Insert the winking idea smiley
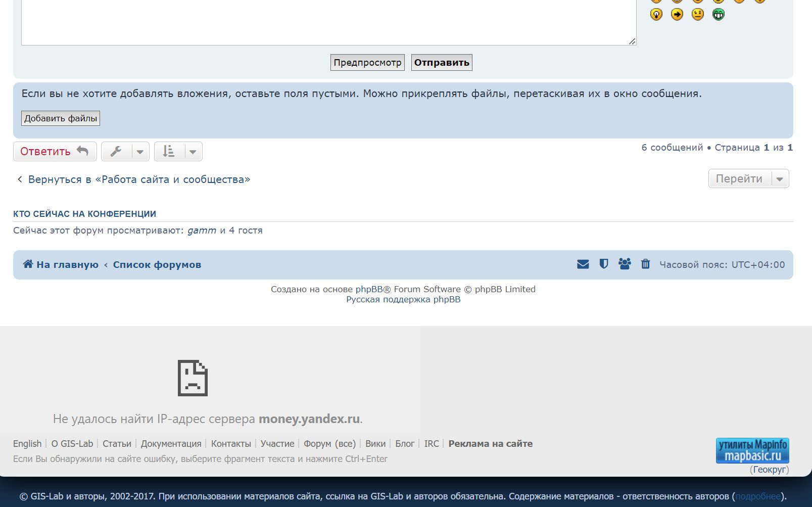Image resolution: width=812 pixels, height=507 pixels. [655, 15]
